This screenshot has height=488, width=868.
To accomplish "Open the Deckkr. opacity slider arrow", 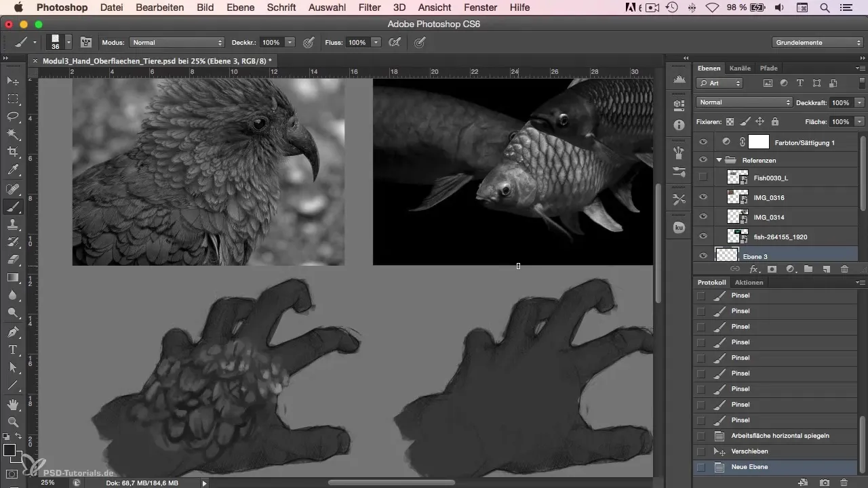I will point(290,42).
